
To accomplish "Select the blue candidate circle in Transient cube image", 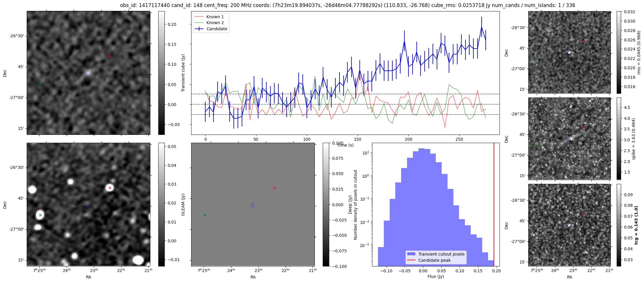I will 88,73.
